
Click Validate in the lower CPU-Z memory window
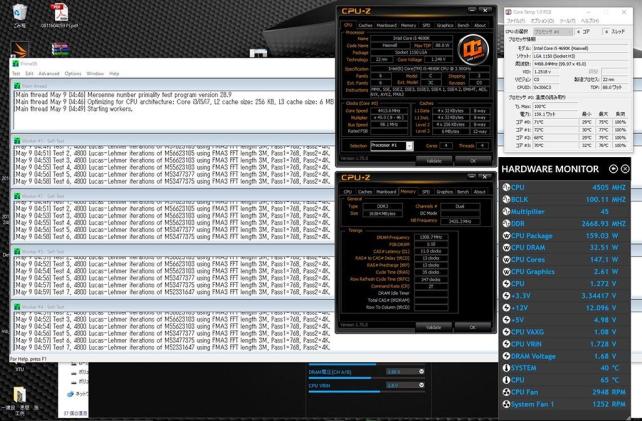point(434,327)
